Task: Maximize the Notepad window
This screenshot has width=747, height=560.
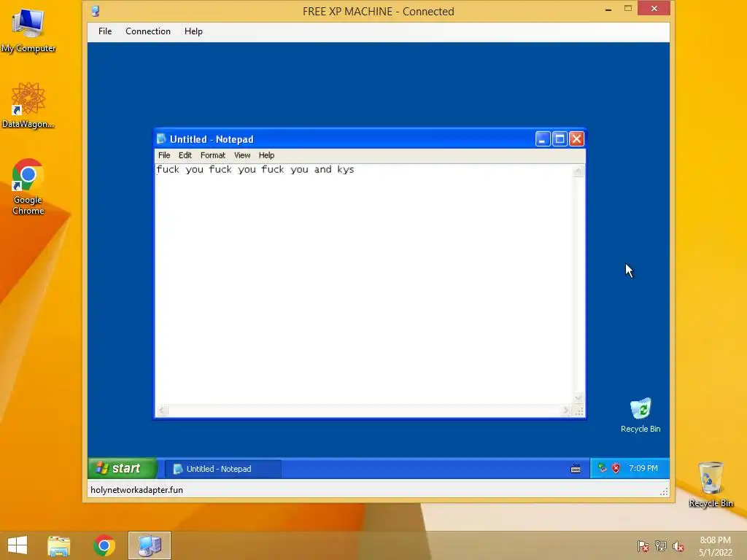Action: [x=560, y=139]
